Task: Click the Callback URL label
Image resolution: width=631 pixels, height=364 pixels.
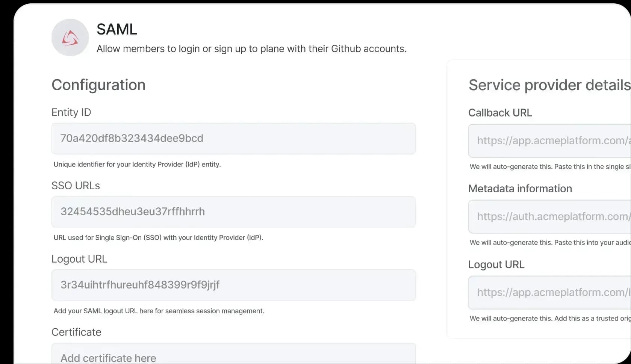Action: click(x=500, y=113)
